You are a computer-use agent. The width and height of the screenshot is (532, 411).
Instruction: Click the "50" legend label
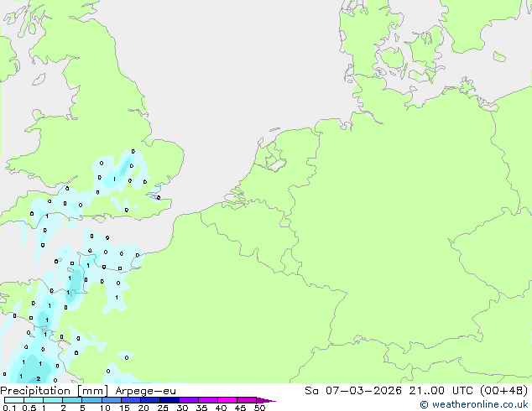pyautogui.click(x=259, y=408)
